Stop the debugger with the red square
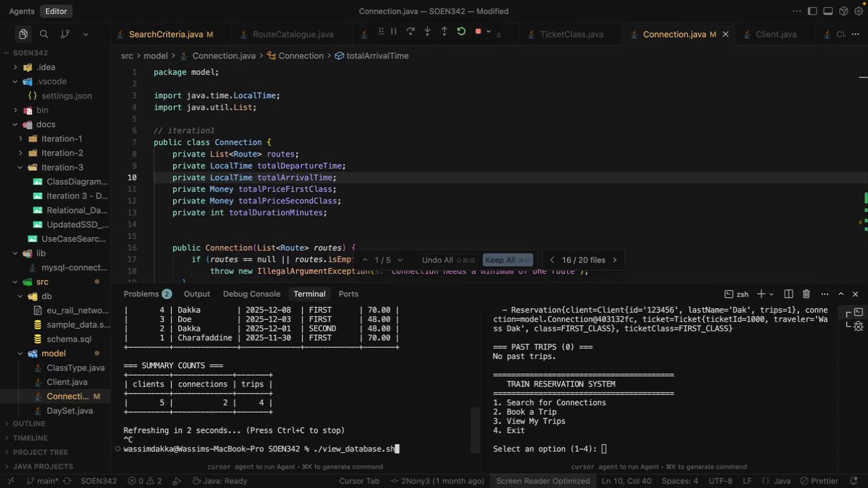868x488 pixels. click(x=478, y=31)
